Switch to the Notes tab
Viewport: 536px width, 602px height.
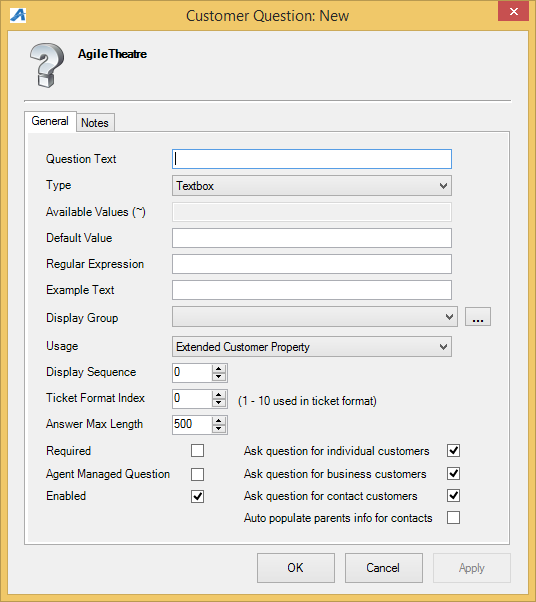[x=95, y=123]
